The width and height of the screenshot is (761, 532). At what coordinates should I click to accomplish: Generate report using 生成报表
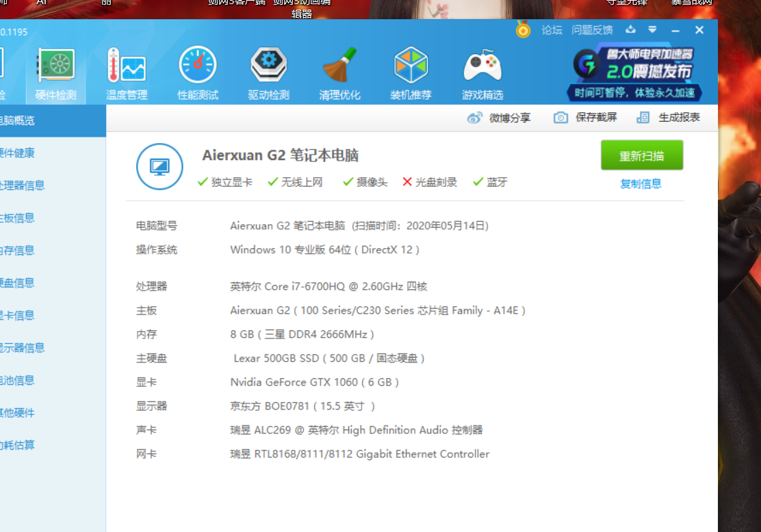pos(669,118)
